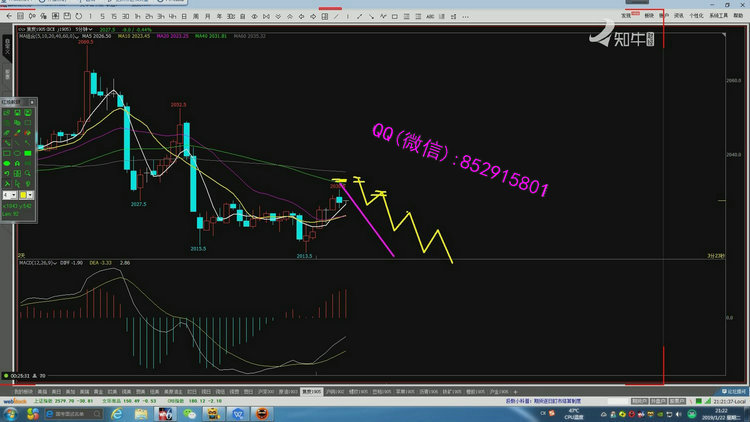
Task: Open the 系统工具 menu
Action: point(718,16)
